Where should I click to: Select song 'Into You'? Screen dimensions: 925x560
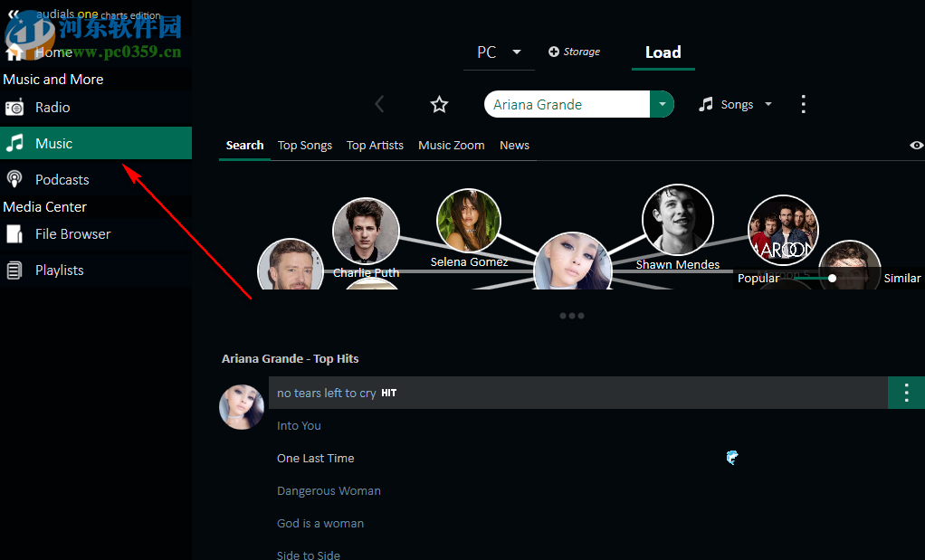point(299,425)
